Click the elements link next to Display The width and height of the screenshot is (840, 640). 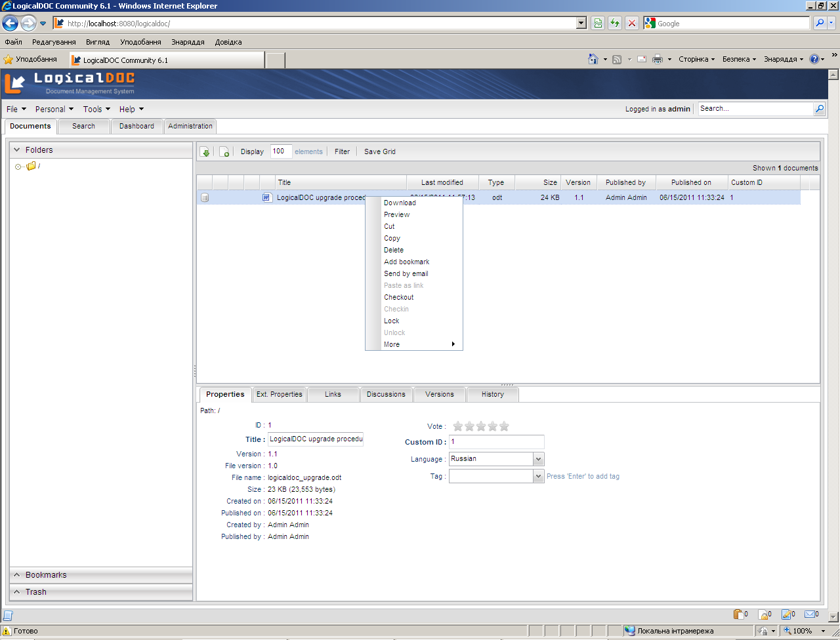[308, 151]
